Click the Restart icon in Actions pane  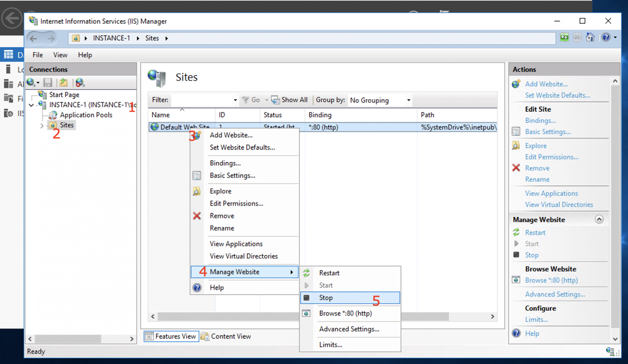coord(516,232)
